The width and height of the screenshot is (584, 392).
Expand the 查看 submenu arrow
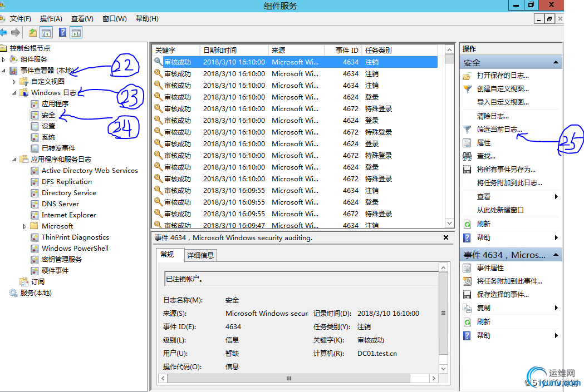pyautogui.click(x=556, y=196)
